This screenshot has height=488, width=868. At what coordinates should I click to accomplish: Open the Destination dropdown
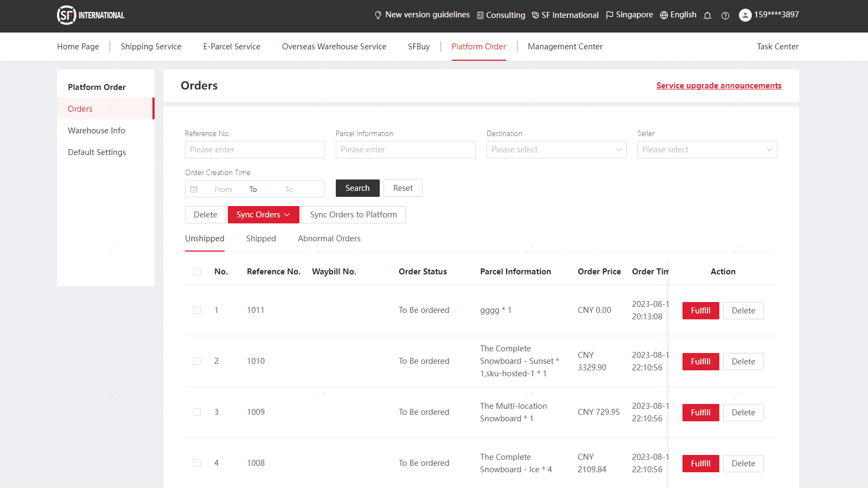click(x=556, y=150)
